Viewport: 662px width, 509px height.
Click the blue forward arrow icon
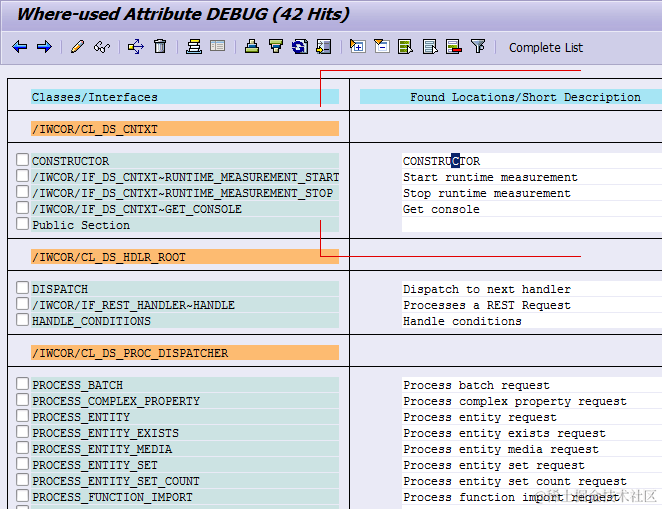(x=44, y=46)
